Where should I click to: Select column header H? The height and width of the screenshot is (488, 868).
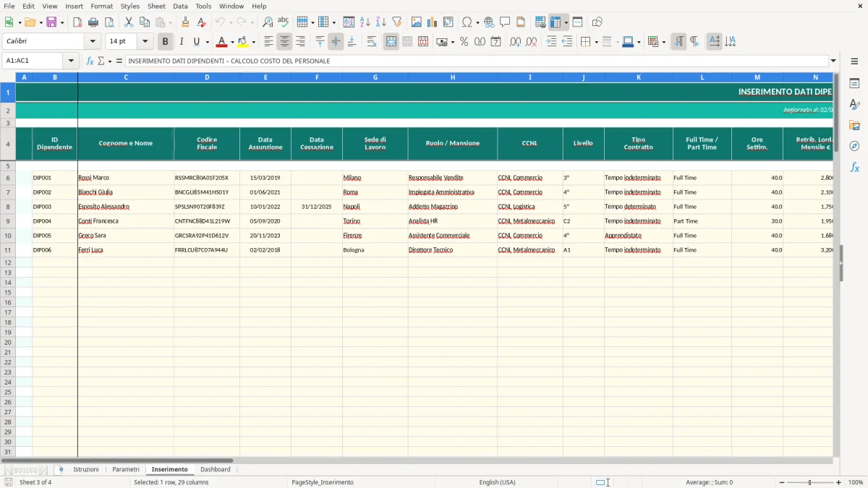click(453, 77)
